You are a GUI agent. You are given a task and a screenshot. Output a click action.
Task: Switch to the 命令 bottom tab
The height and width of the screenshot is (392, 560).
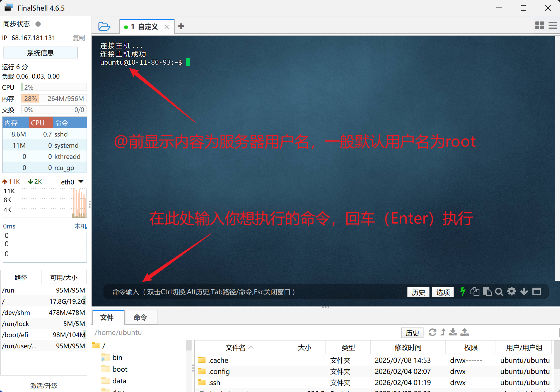click(x=140, y=317)
